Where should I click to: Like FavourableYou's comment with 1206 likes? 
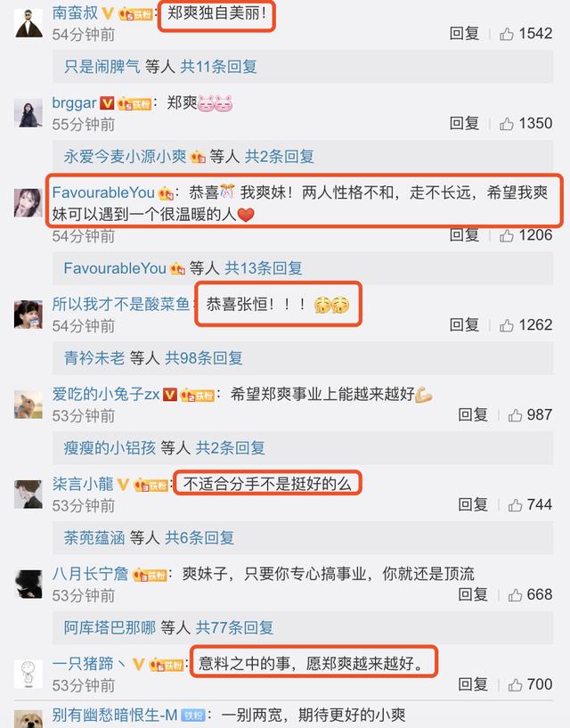(x=507, y=236)
